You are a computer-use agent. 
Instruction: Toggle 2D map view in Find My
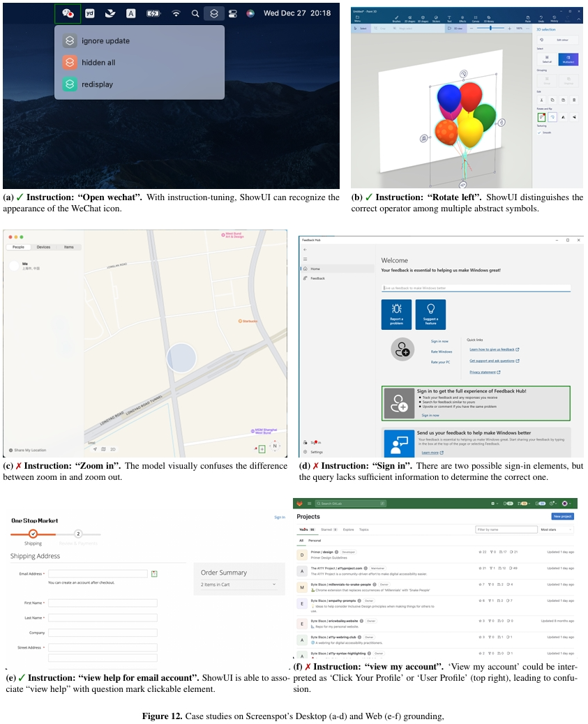tap(113, 448)
